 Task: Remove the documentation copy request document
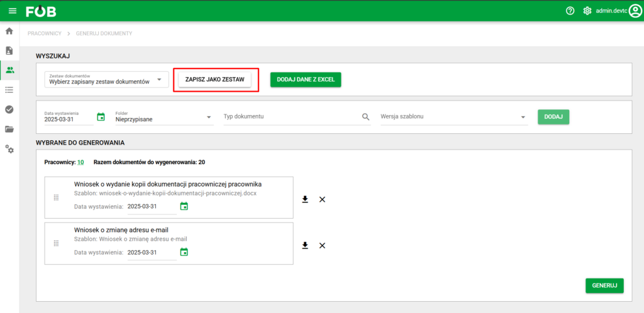(x=322, y=199)
